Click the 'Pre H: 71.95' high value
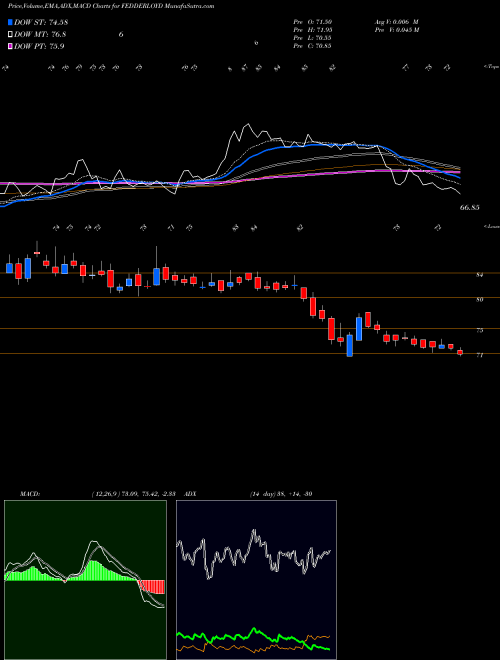The width and height of the screenshot is (500, 660). click(312, 30)
